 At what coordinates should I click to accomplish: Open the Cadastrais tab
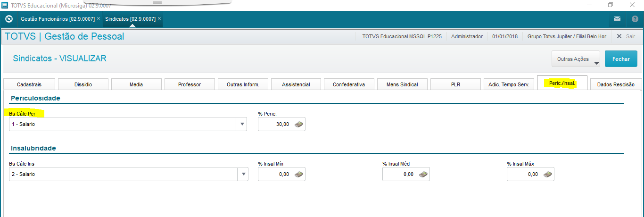click(x=29, y=84)
